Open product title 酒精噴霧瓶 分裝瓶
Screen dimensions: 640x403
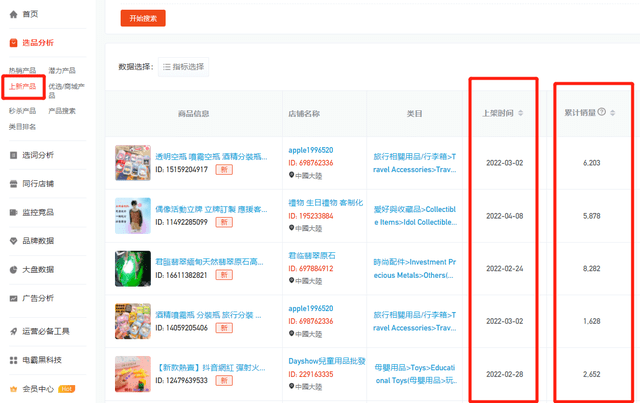pyautogui.click(x=208, y=315)
